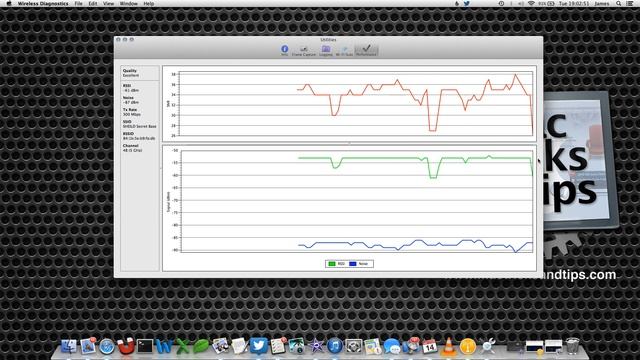Click the volume icon in menu bar
This screenshot has height=360, width=640.
521,3
